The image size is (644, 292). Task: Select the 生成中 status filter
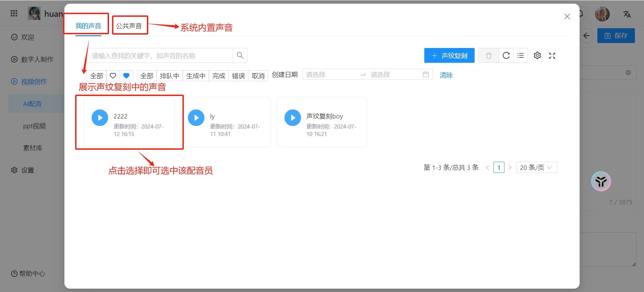click(x=196, y=76)
